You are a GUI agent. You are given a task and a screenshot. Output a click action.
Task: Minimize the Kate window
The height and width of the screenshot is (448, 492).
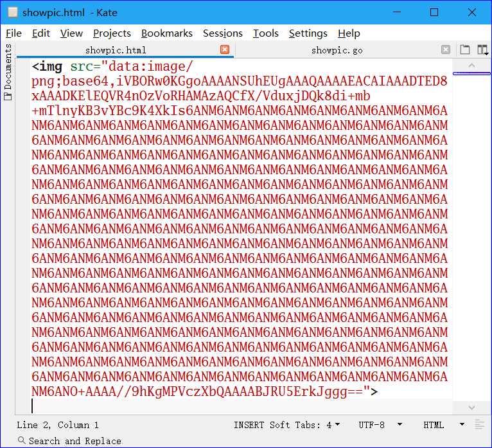[x=397, y=12]
